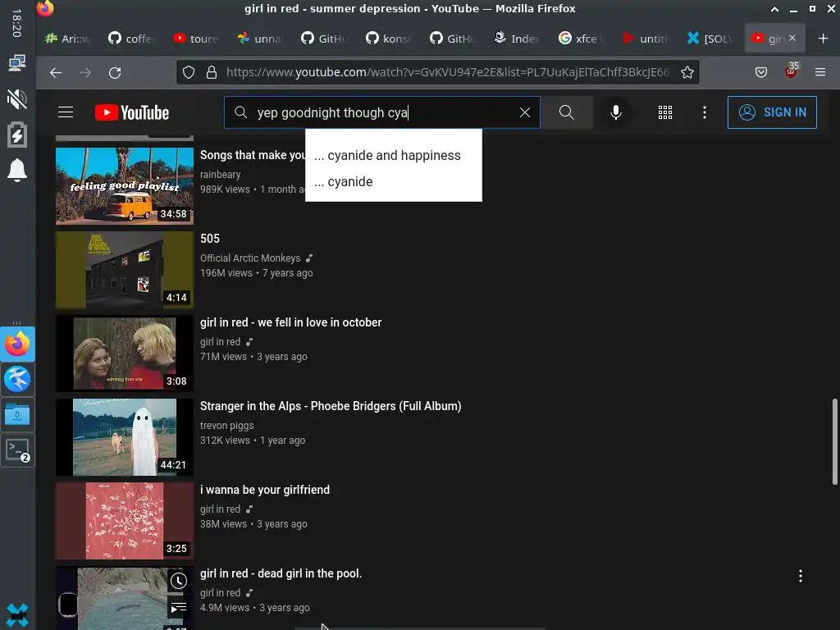Go to YouTube home via the logo
840x630 pixels.
(132, 112)
